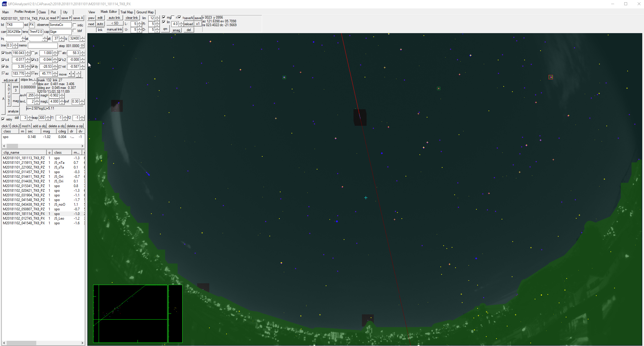Image resolution: width=644 pixels, height=346 pixels.
Task: Switch to the Trail Map tab
Action: [x=127, y=12]
